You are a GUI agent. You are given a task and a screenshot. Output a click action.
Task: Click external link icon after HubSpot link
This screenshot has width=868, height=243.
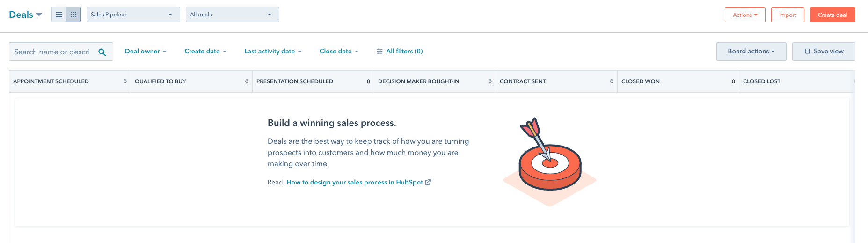point(428,182)
